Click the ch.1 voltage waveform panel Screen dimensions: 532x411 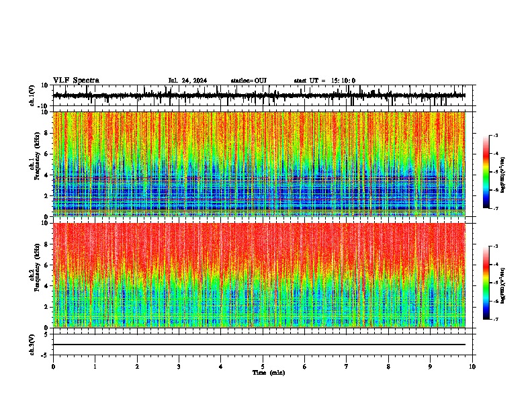(x=264, y=95)
